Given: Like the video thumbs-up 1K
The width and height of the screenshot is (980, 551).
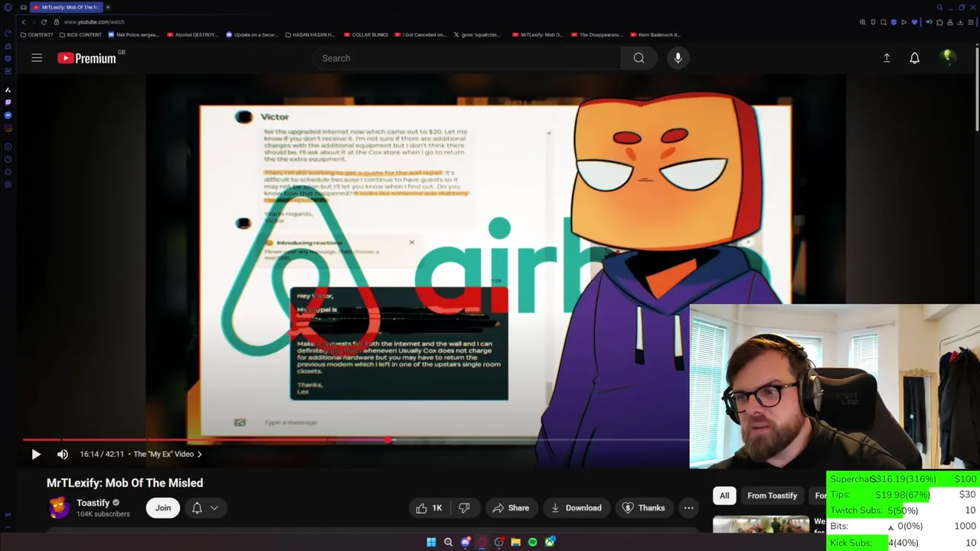Looking at the screenshot, I should [429, 508].
